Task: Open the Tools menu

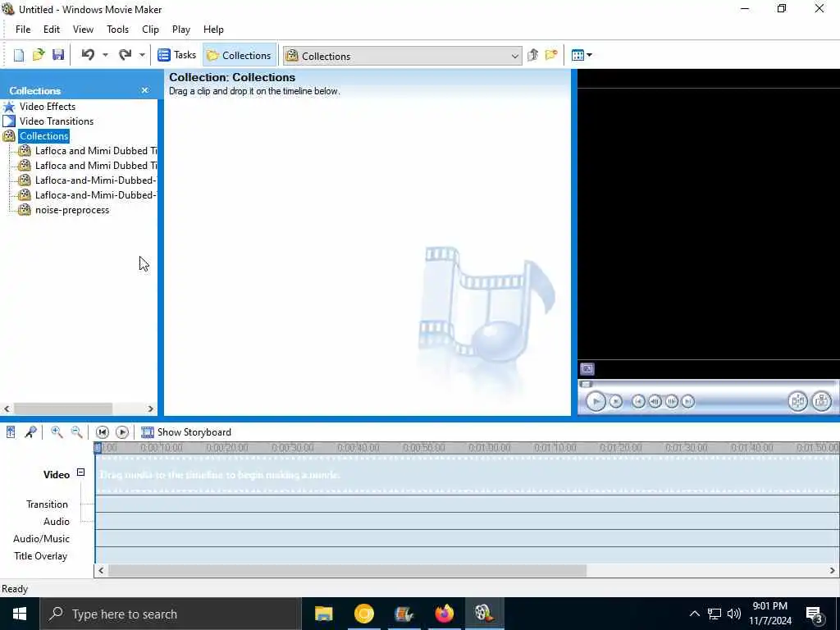Action: pos(117,30)
